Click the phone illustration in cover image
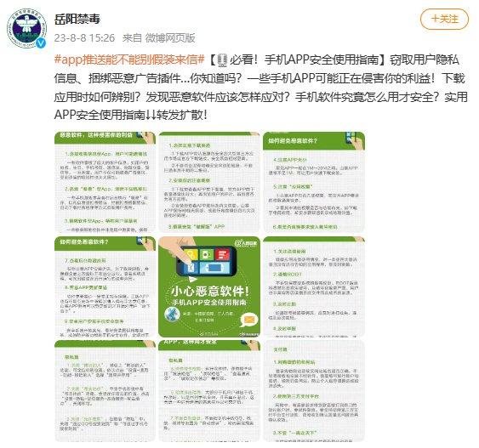This screenshot has width=479, height=448. pyautogui.click(x=207, y=261)
